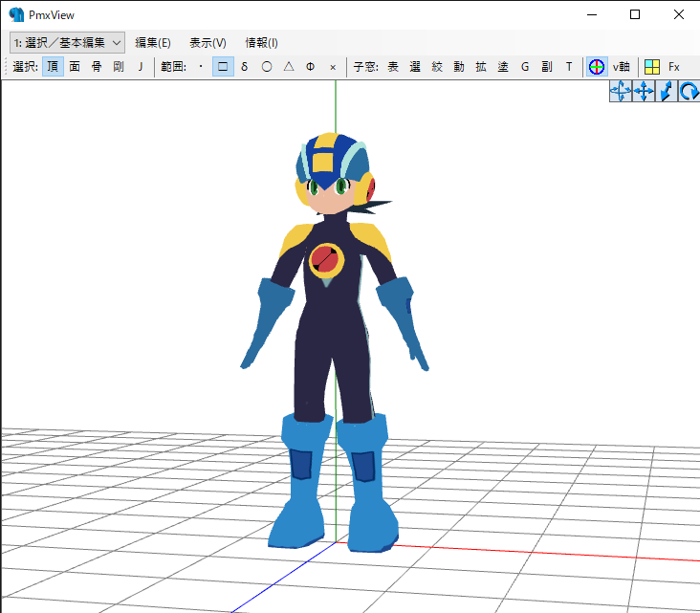Click the × range clear button
Viewport: 700px width, 613px height.
pos(333,67)
